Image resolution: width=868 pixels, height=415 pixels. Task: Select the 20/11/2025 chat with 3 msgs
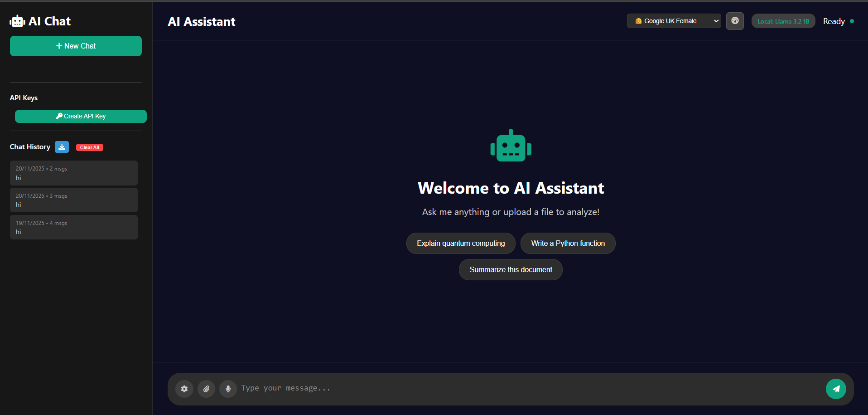(73, 200)
